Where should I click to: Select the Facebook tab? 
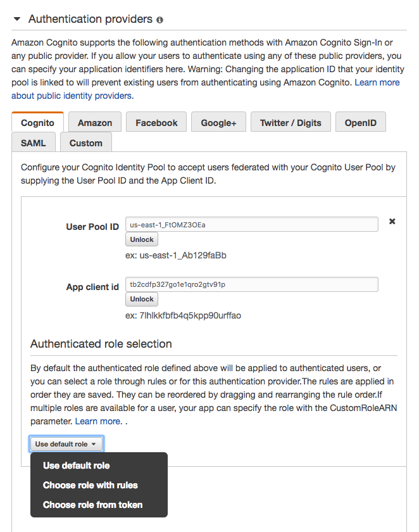tap(156, 123)
